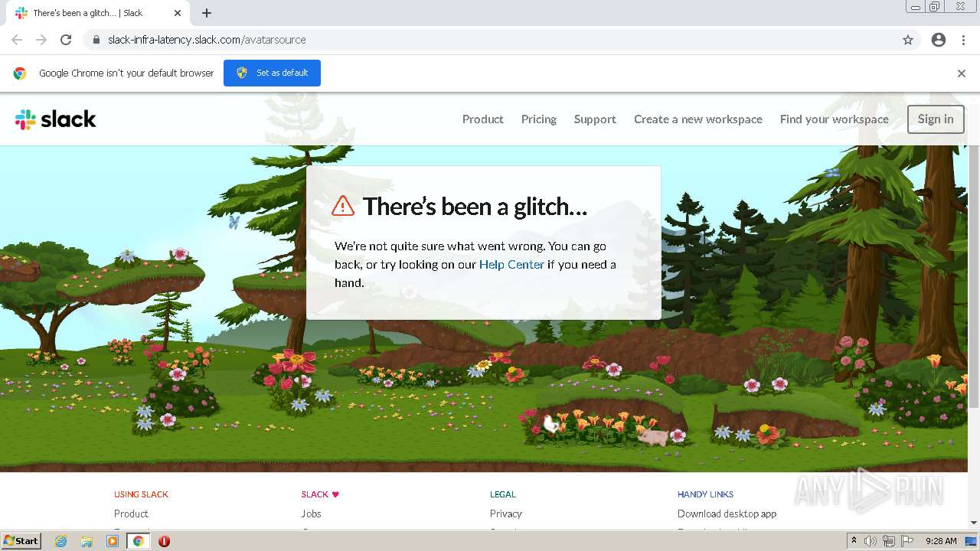Viewport: 980px width, 551px height.
Task: Click the Windows Start button
Action: (21, 540)
